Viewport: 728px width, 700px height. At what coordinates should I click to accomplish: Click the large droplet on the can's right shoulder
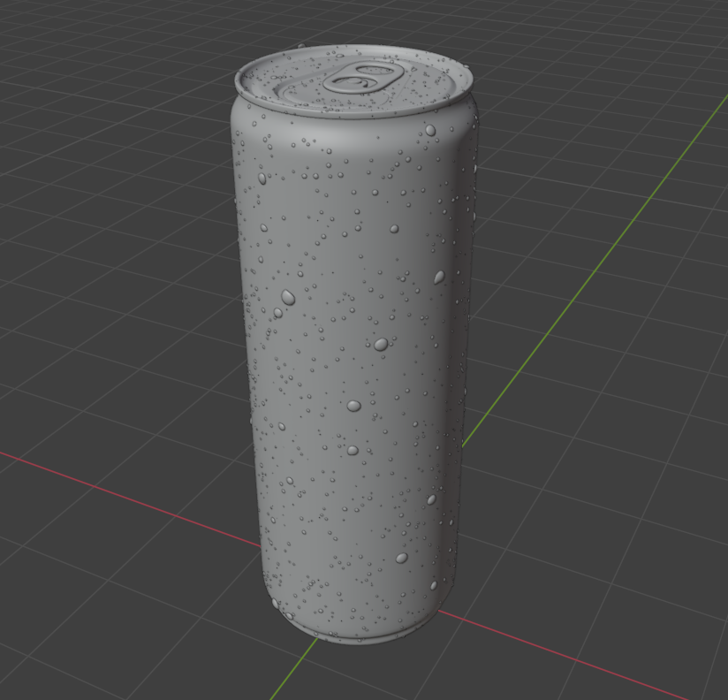pyautogui.click(x=430, y=130)
